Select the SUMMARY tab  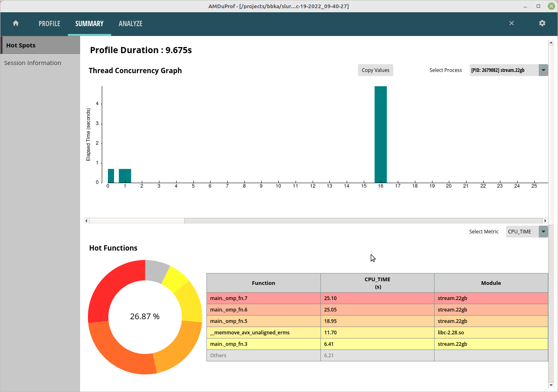tap(89, 23)
